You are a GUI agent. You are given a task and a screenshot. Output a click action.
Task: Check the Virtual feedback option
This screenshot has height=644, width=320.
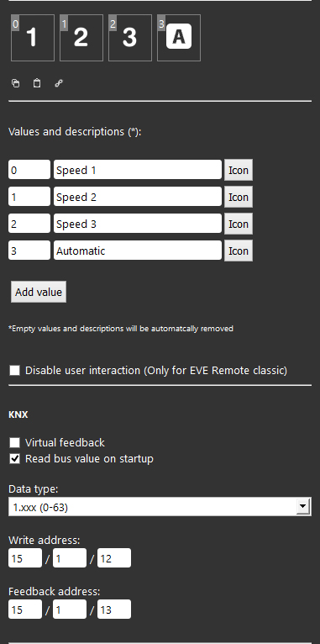point(15,442)
